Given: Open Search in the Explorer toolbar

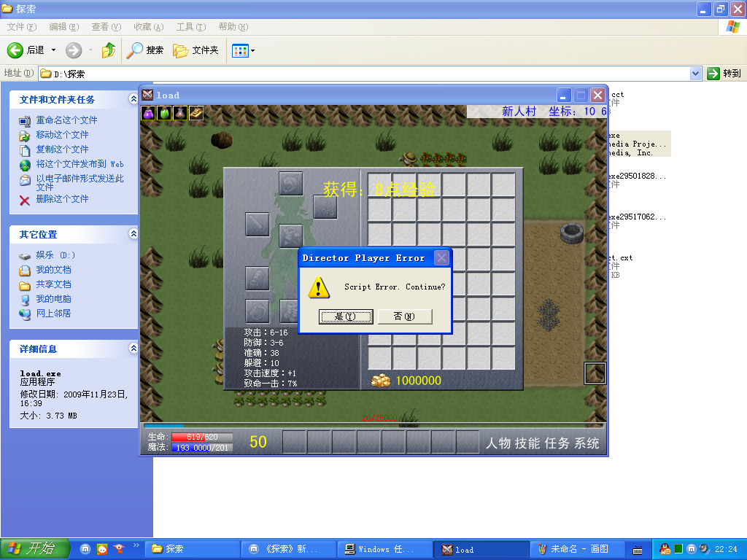Looking at the screenshot, I should [145, 50].
